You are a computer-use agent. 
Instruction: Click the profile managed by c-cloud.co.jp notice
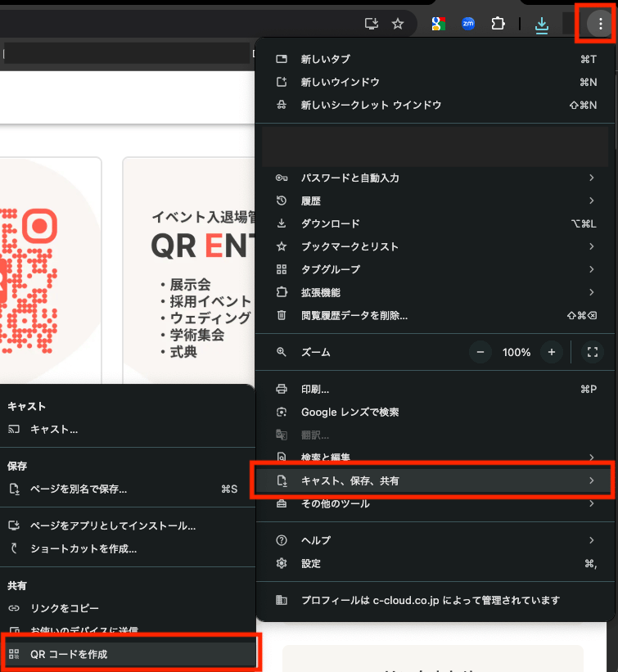coord(435,601)
